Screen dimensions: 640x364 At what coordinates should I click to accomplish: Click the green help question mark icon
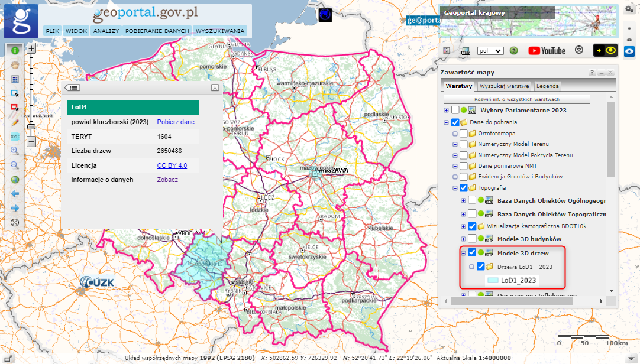point(514,51)
